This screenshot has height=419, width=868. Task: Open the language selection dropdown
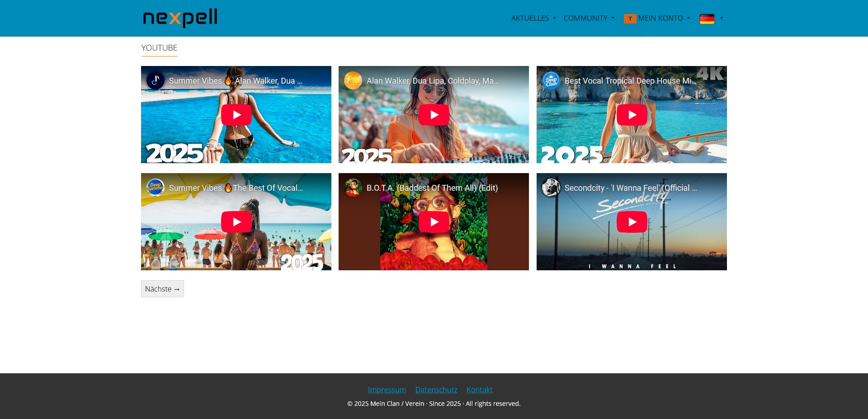[x=711, y=19]
